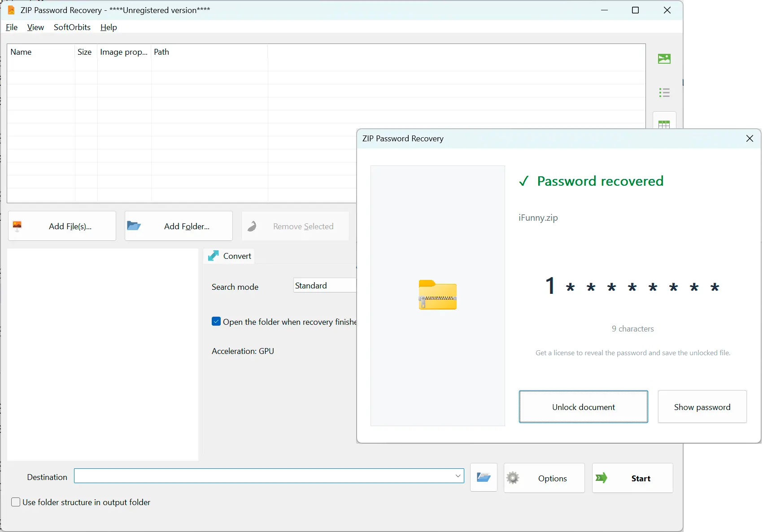Switch to the Convert tab
Viewport: 763px width, 532px height.
pyautogui.click(x=230, y=256)
